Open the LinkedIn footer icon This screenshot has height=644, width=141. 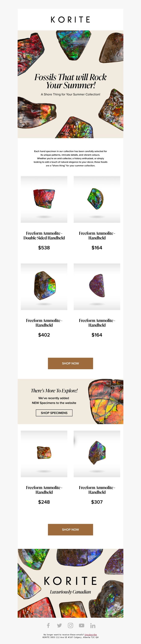tap(93, 625)
